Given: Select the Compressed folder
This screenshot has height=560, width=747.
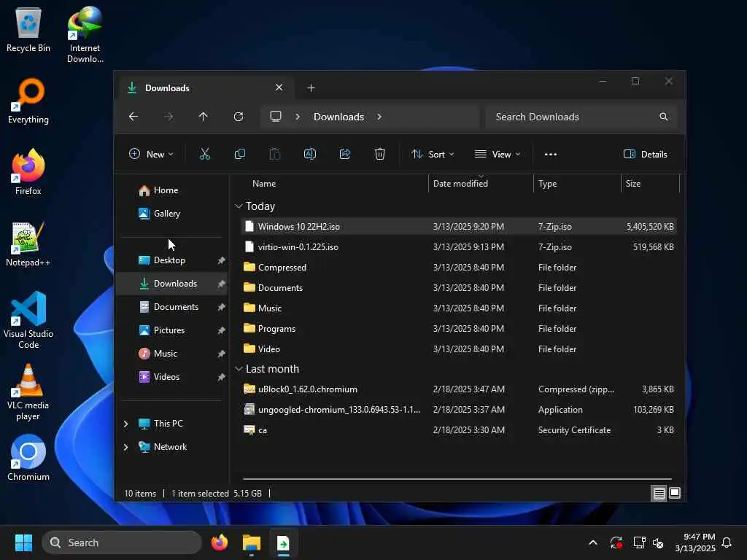Looking at the screenshot, I should point(458,268).
